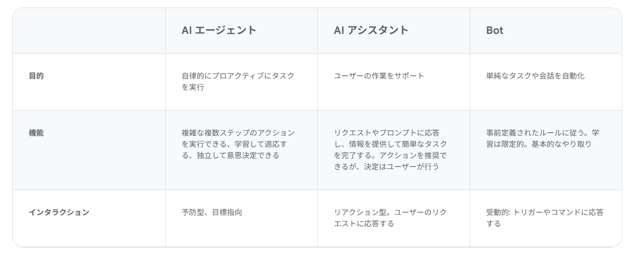
Task: Select the 目標指向 phrase
Action: coord(227,212)
